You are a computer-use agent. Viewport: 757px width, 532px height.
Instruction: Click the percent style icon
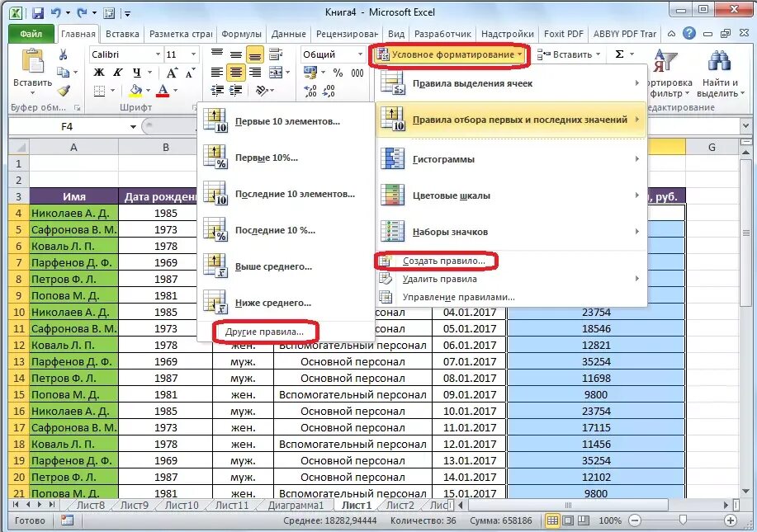338,73
